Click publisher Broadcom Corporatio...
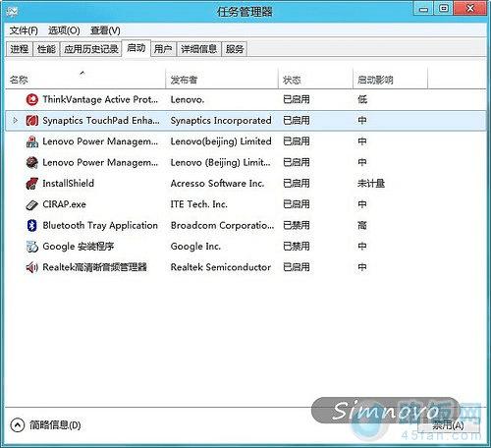Viewport: 491px width, 448px height. click(223, 225)
